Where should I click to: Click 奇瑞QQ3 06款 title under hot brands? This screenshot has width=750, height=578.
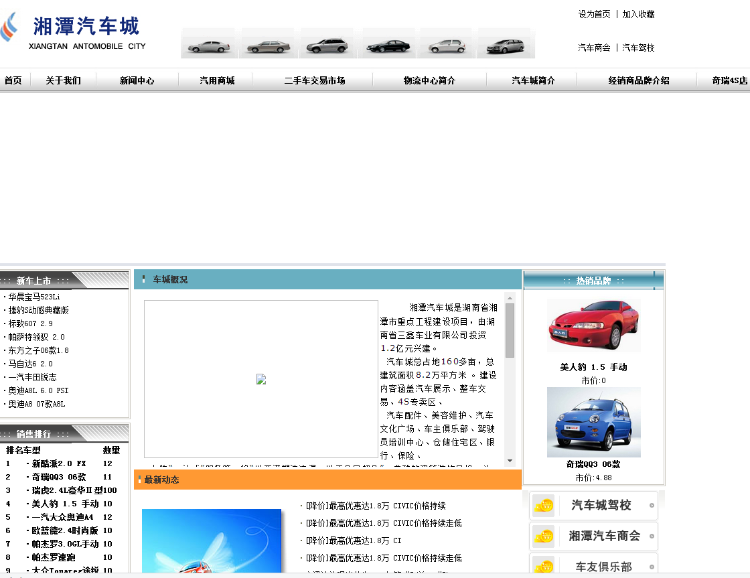tap(594, 464)
